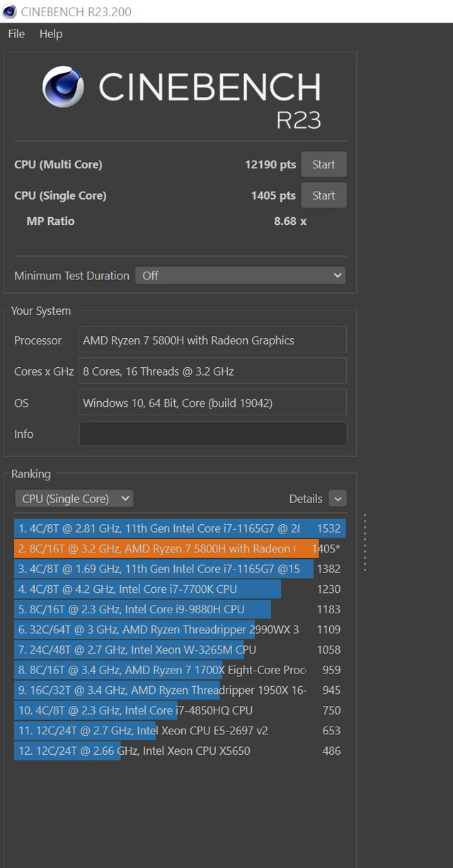Open the CPU (Single Core) ranking dropdown
The image size is (453, 868).
[x=74, y=499]
